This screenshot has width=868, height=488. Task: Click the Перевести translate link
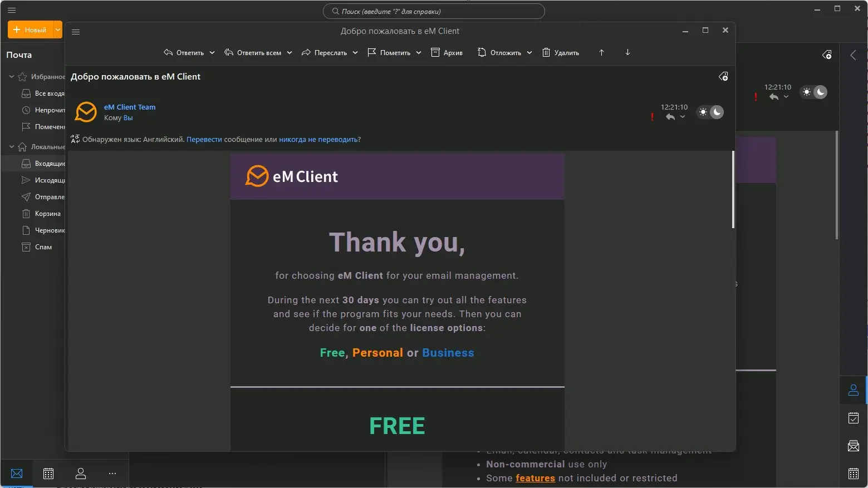point(204,140)
